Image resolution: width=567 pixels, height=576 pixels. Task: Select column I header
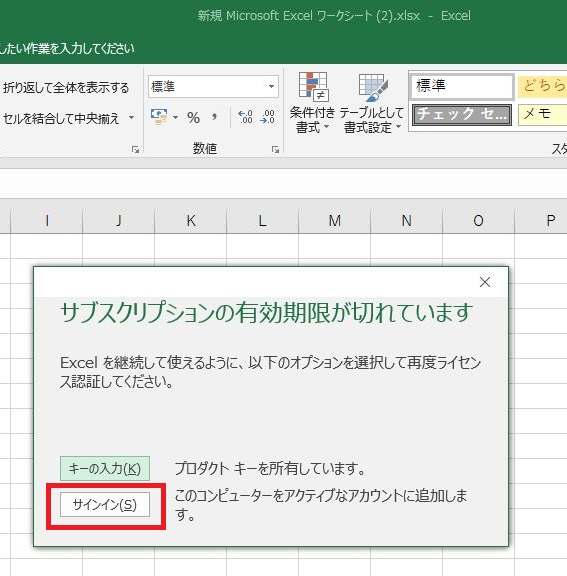point(47,220)
